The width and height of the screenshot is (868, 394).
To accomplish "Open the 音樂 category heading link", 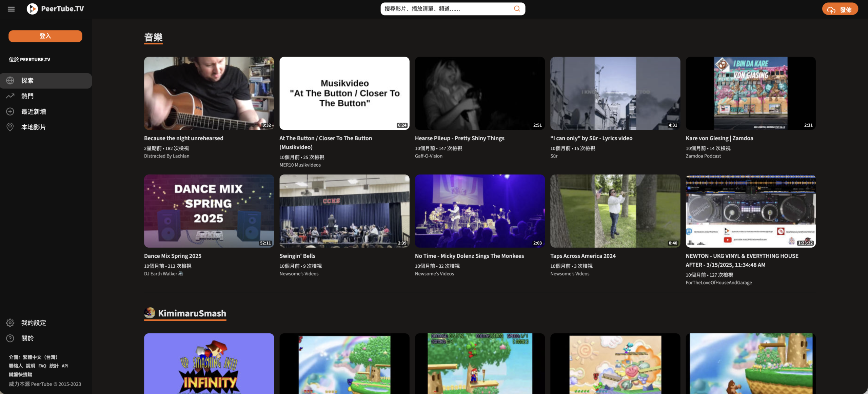I will [x=153, y=37].
